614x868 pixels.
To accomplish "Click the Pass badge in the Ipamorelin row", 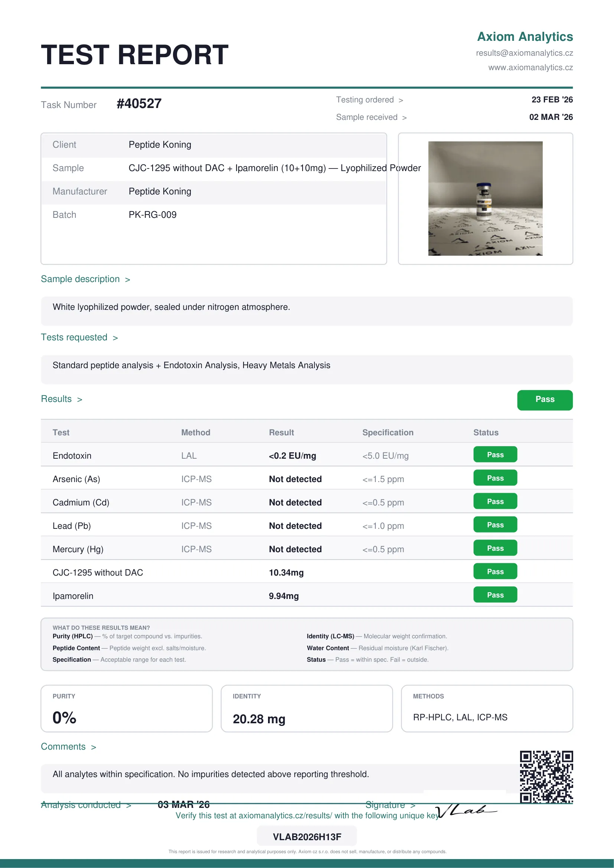I will pos(495,595).
